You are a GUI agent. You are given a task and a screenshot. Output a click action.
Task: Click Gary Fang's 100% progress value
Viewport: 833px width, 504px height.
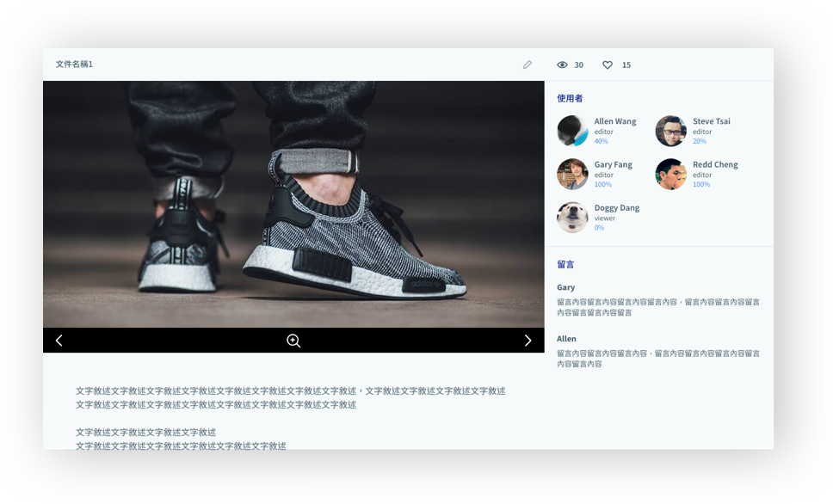pyautogui.click(x=603, y=185)
